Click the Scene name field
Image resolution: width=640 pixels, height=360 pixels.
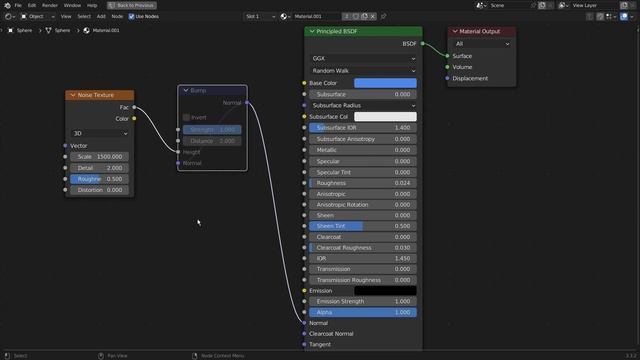[509, 5]
